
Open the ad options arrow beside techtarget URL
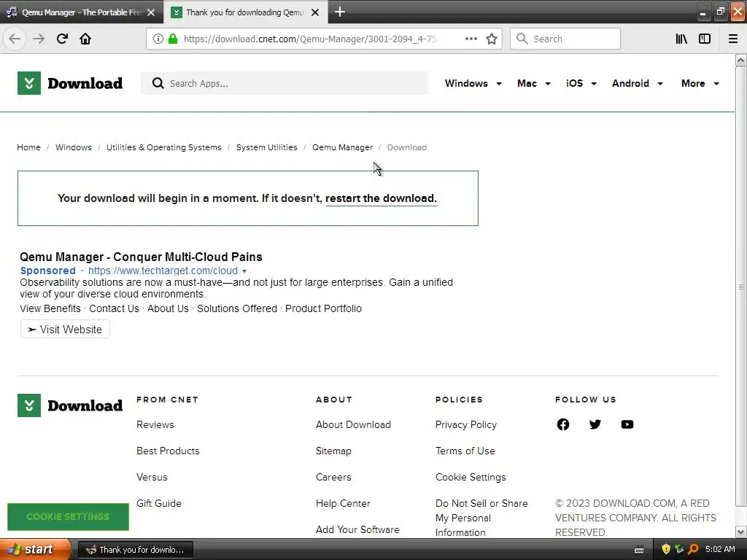[x=244, y=271]
